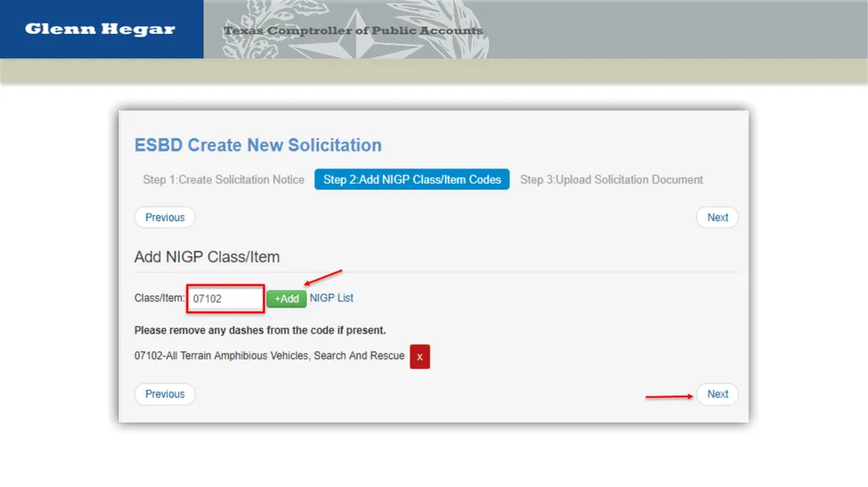Screen dimensions: 868x487
Task: Go to Step 1: Create Solicitation Notice tab
Action: point(224,180)
